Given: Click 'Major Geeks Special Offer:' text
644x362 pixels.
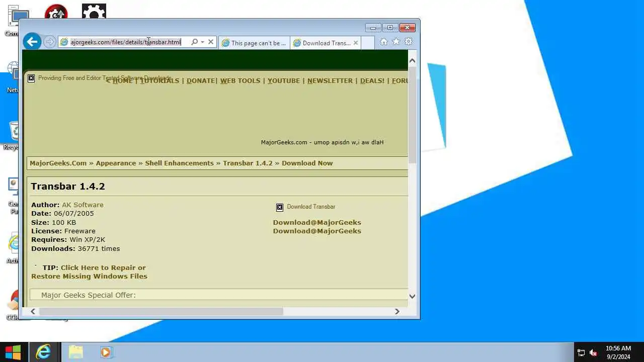Looking at the screenshot, I should (x=89, y=295).
